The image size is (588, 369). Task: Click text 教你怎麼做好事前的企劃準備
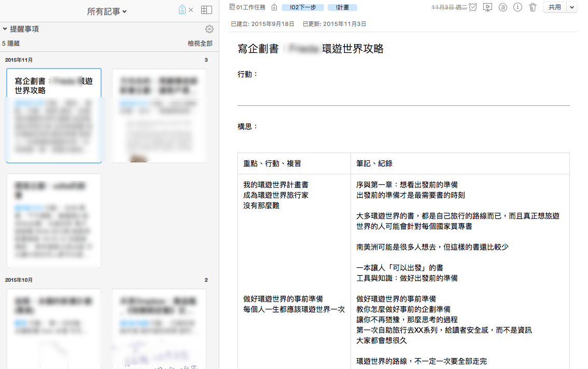click(403, 309)
